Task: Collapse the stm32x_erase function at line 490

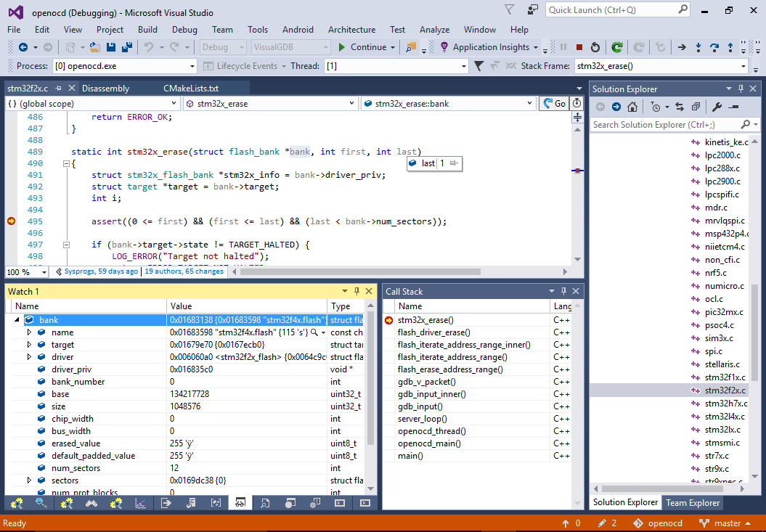Action: point(67,163)
